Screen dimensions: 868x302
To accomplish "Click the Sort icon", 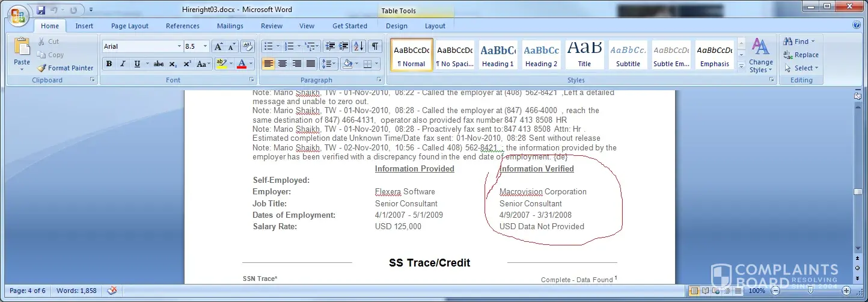I will click(x=359, y=46).
